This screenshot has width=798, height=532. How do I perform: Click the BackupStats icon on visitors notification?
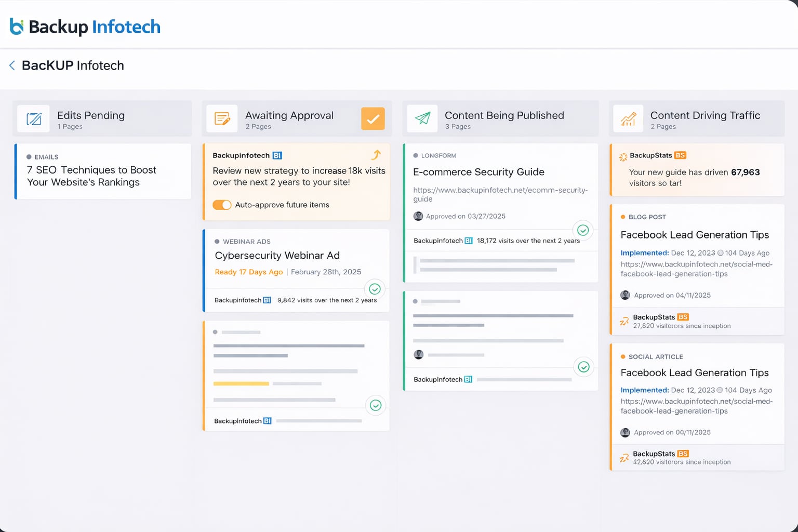[623, 157]
